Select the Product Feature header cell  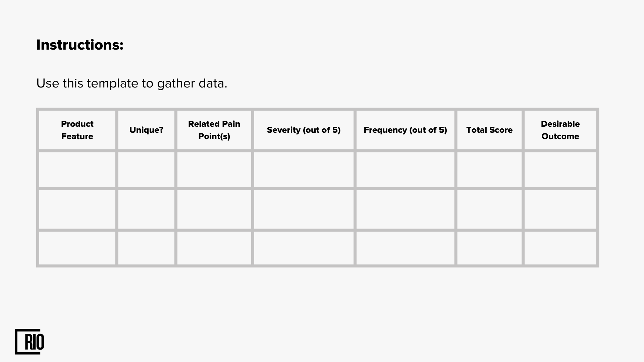tap(77, 130)
